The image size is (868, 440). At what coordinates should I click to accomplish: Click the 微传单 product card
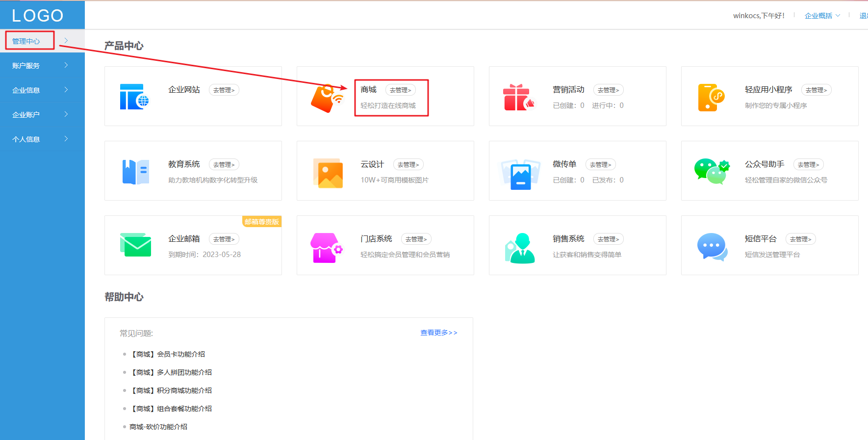pyautogui.click(x=578, y=171)
